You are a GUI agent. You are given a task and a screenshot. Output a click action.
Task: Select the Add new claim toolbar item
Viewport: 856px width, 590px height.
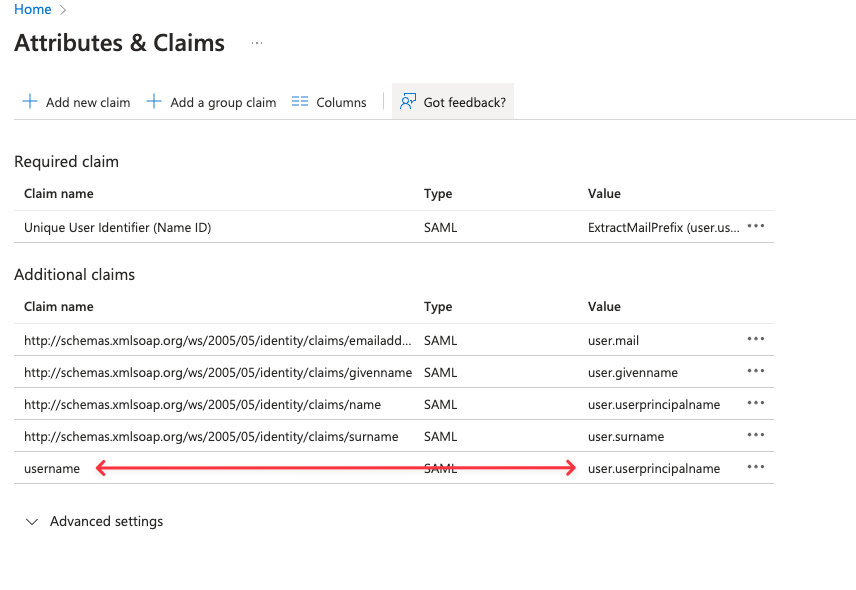[x=88, y=102]
